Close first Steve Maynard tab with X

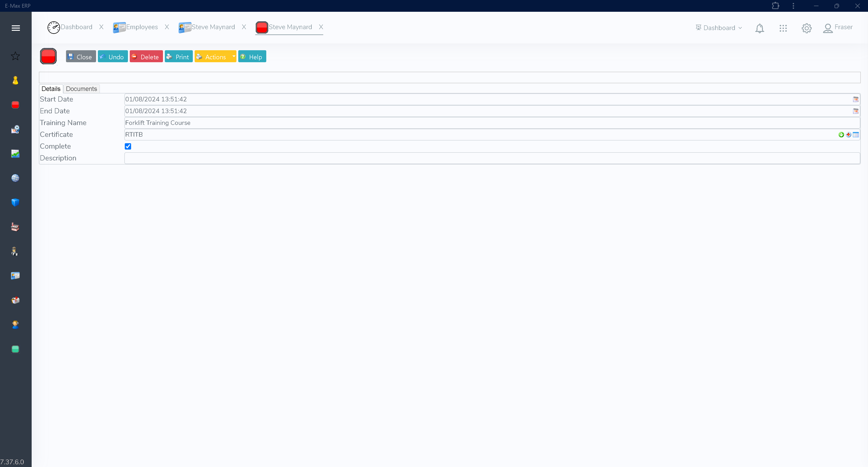tap(244, 27)
